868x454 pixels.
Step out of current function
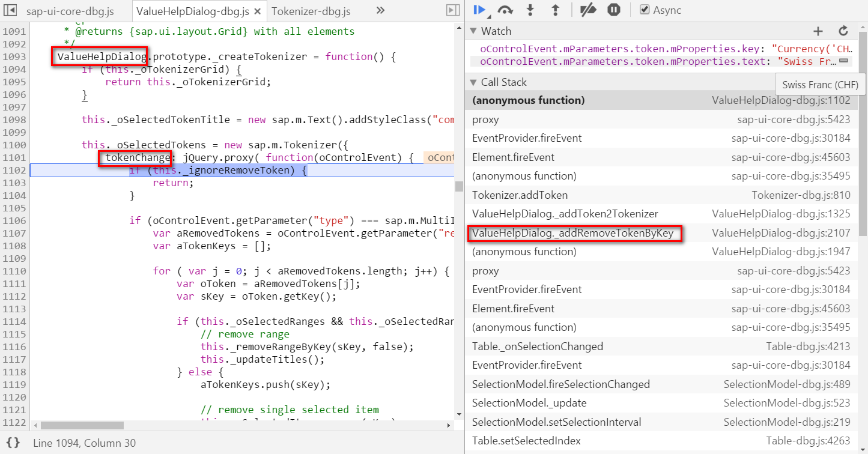pyautogui.click(x=555, y=10)
